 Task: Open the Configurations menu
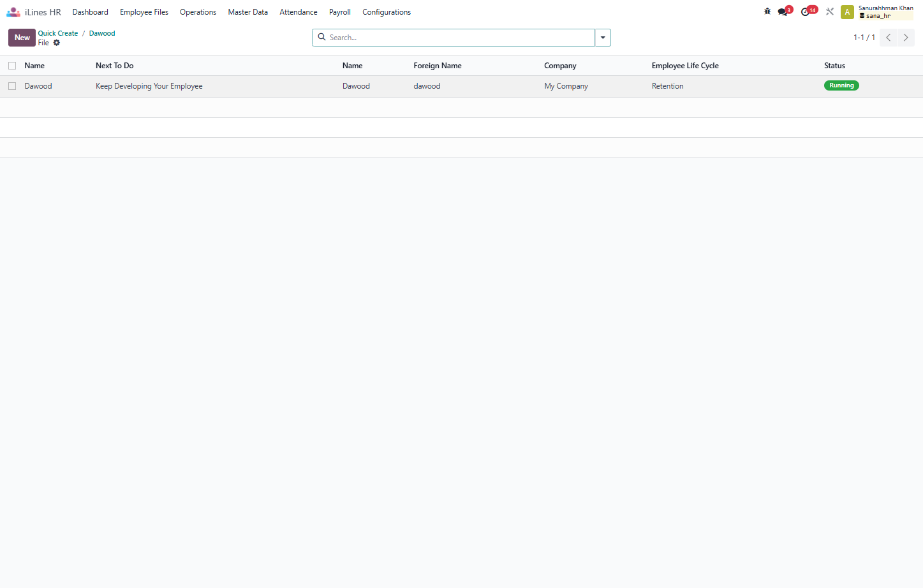coord(387,12)
